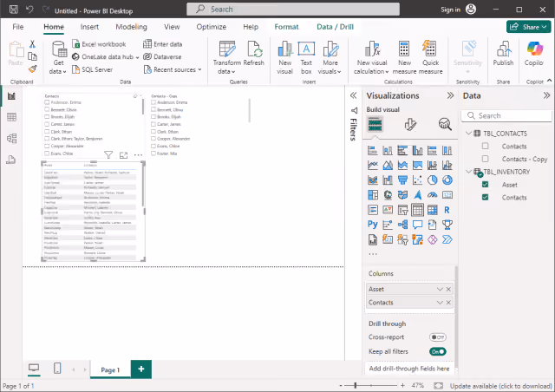Check the Contacts - Copy field
This screenshot has width=555, height=392.
coord(486,159)
